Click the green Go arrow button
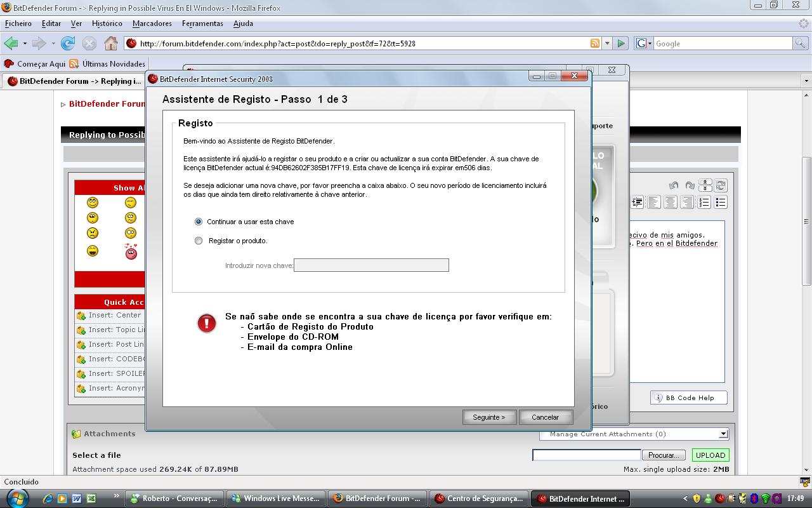The width and height of the screenshot is (812, 508). pos(622,43)
